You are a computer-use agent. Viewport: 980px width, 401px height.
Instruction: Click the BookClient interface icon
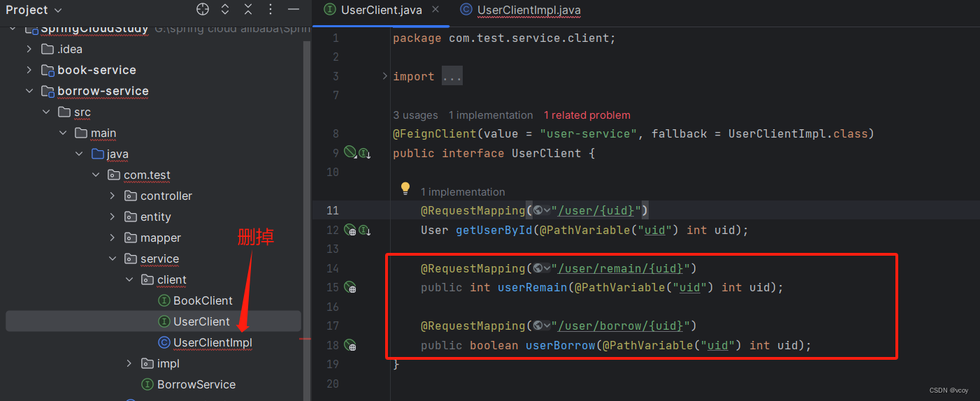click(x=164, y=300)
